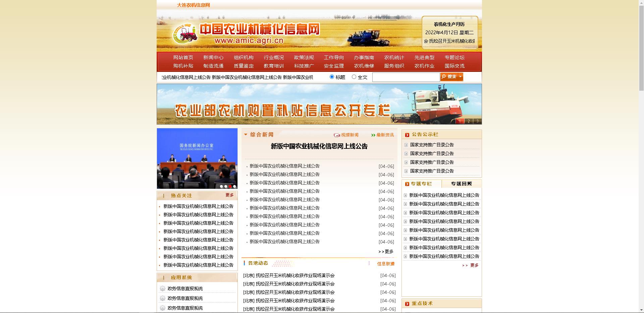Screen dimensions: 644x313
Task: Open 科技推广 in the navigation menu
Action: point(304,66)
